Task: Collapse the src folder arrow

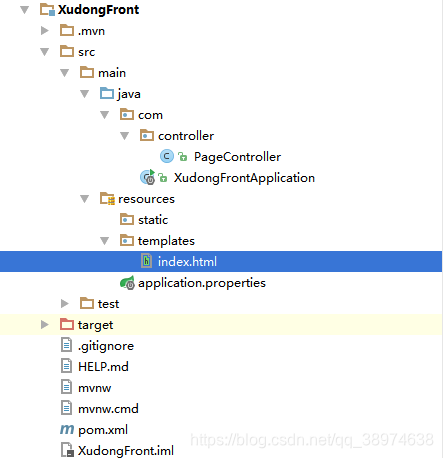Action: point(45,52)
